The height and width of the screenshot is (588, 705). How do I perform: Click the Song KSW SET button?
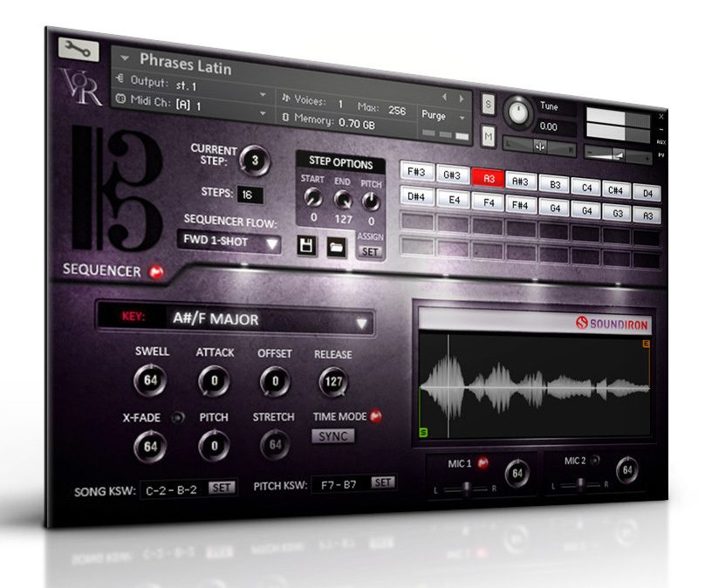click(x=222, y=488)
